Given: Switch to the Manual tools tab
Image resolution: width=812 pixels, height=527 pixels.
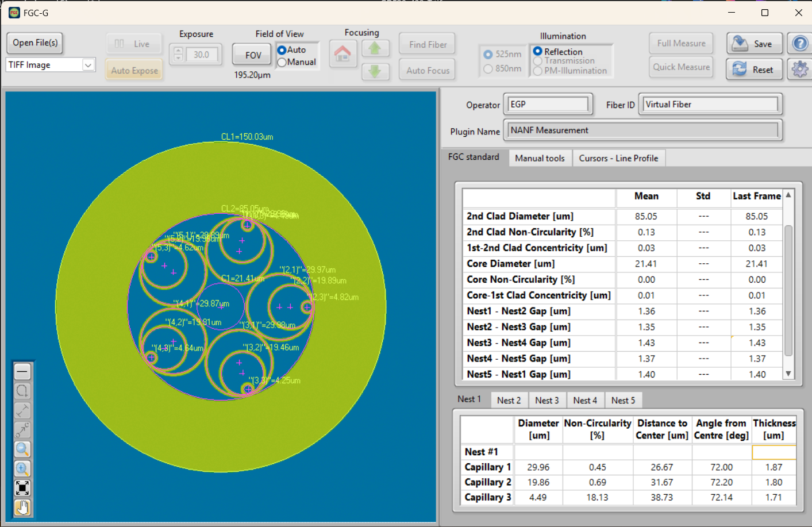Looking at the screenshot, I should [540, 158].
